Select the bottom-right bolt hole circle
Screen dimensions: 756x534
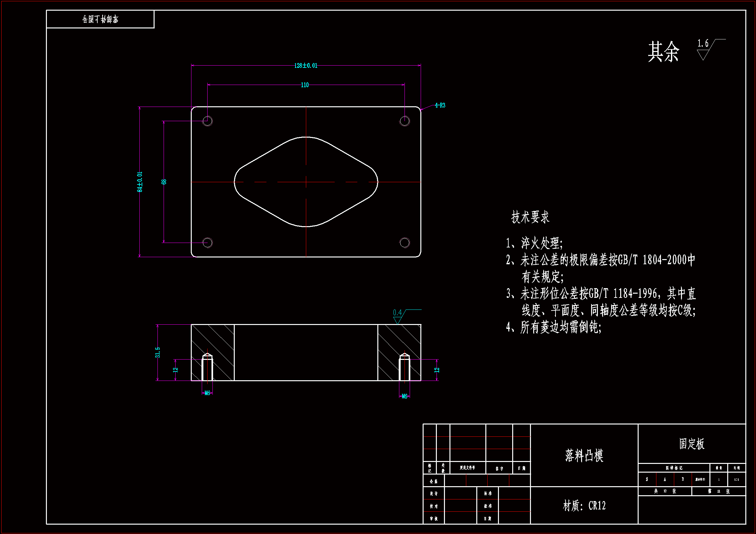click(404, 243)
